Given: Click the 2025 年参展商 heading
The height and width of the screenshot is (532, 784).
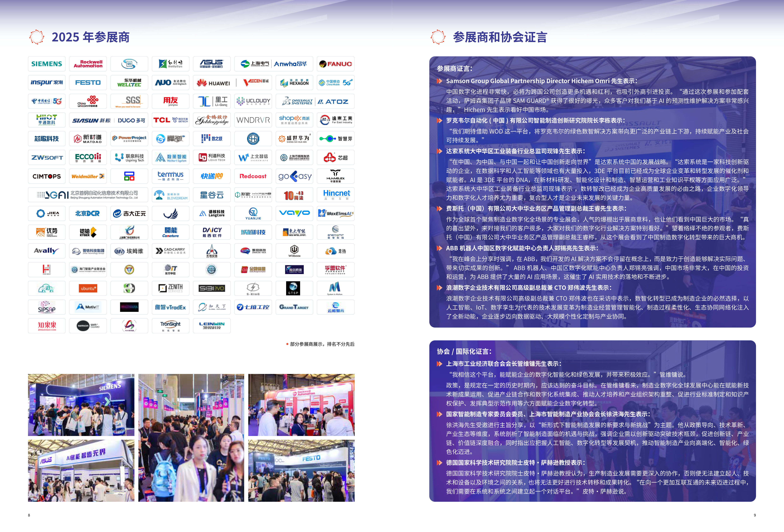Looking at the screenshot, I should click(90, 37).
